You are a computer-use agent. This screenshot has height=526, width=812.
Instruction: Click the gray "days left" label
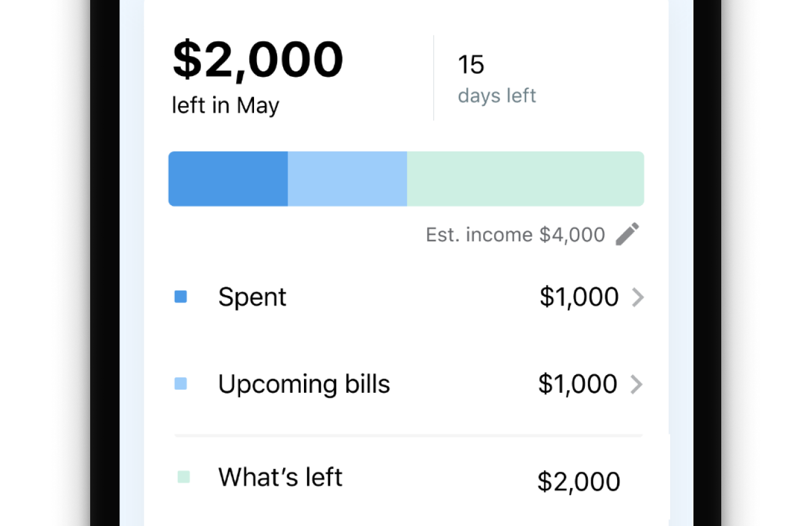(496, 96)
